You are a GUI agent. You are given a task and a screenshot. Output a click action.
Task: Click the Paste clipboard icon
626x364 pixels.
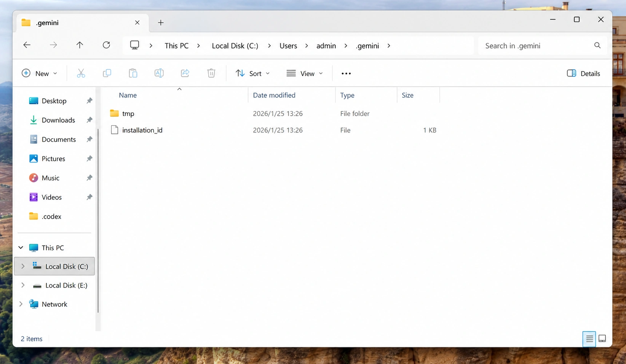pos(133,73)
